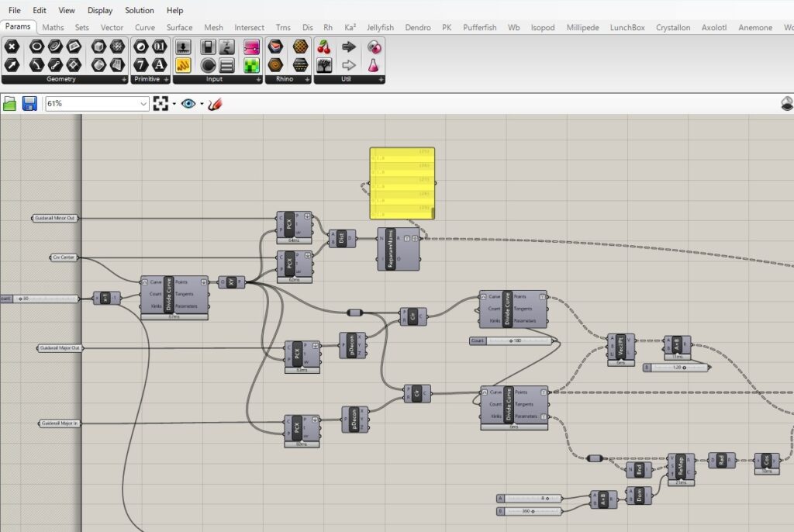Expand the Primitive panel with its plus
The image size is (794, 532).
click(166, 80)
